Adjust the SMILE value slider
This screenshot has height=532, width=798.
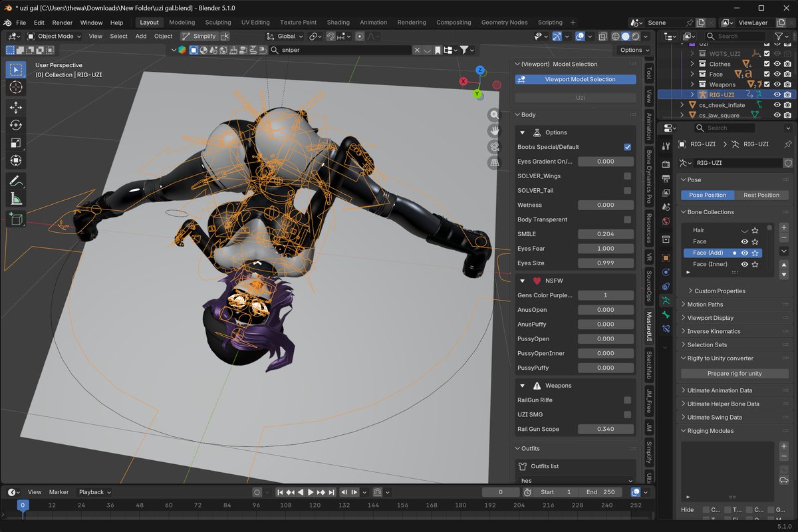pyautogui.click(x=605, y=234)
